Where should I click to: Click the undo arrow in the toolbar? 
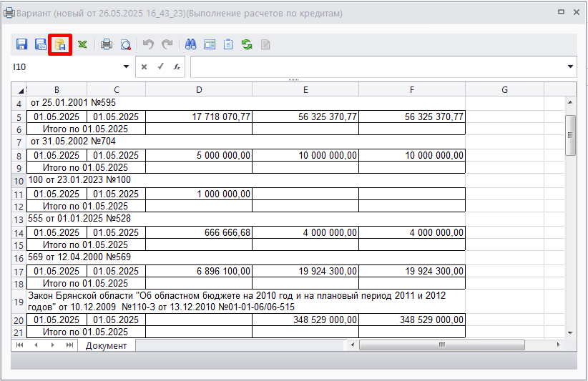(x=148, y=44)
